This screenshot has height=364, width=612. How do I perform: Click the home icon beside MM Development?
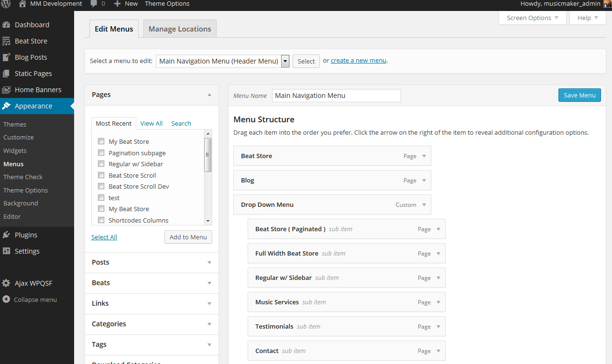[x=22, y=4]
